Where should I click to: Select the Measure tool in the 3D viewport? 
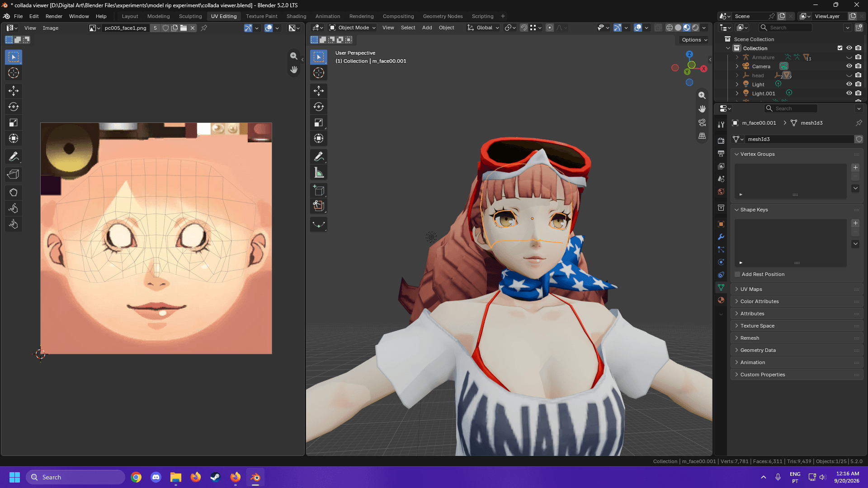pos(319,173)
